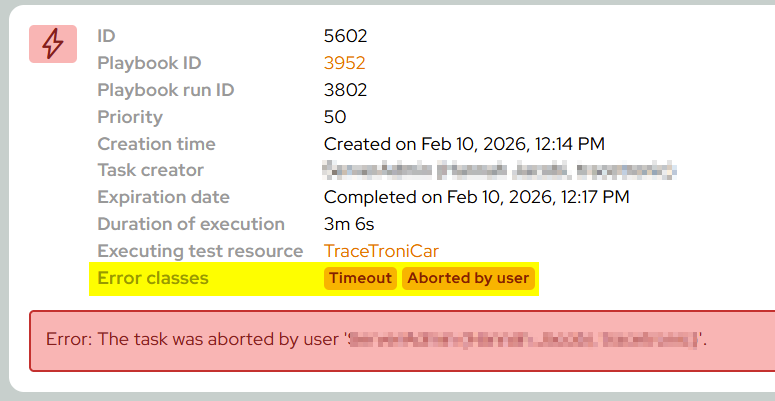
Task: Open Playbook ID 3952 link
Action: pyautogui.click(x=344, y=63)
